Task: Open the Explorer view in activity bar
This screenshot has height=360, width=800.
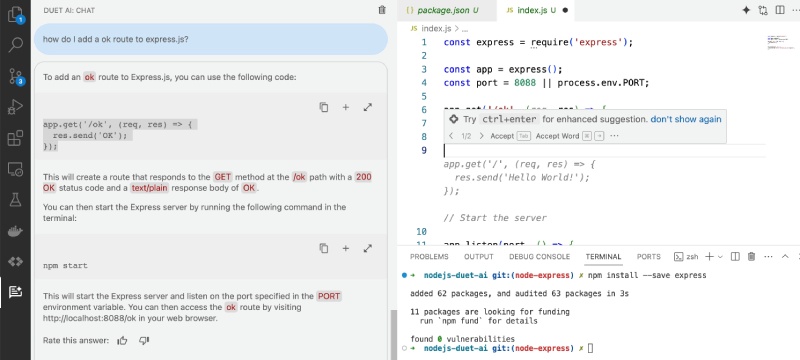Action: tap(15, 14)
